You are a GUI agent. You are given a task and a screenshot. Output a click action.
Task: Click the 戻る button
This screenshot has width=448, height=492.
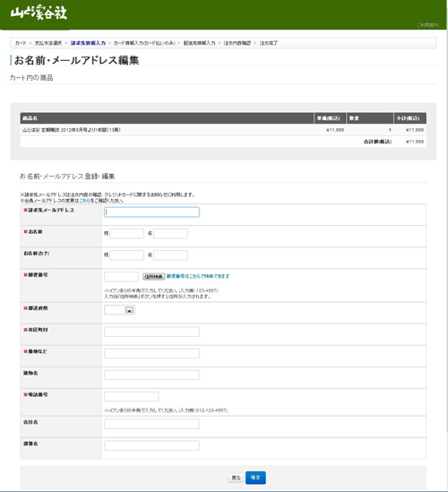(x=236, y=478)
